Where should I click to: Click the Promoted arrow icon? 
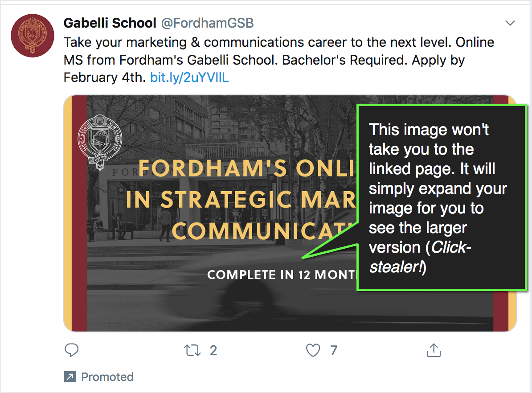(x=70, y=377)
